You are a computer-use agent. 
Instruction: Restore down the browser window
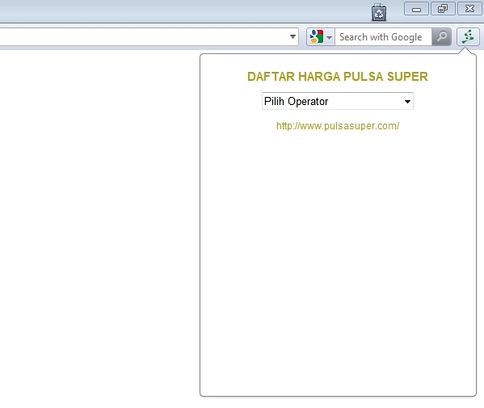pos(443,9)
